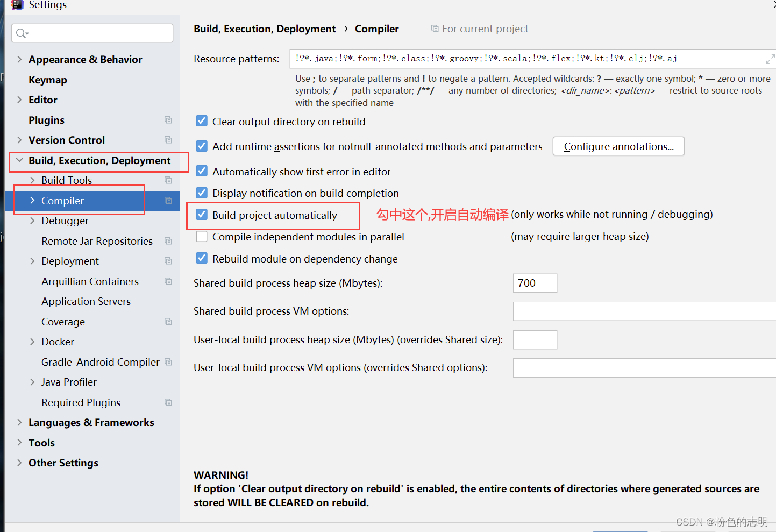Uncheck Clear output directory on rebuild
776x532 pixels.
click(x=202, y=121)
